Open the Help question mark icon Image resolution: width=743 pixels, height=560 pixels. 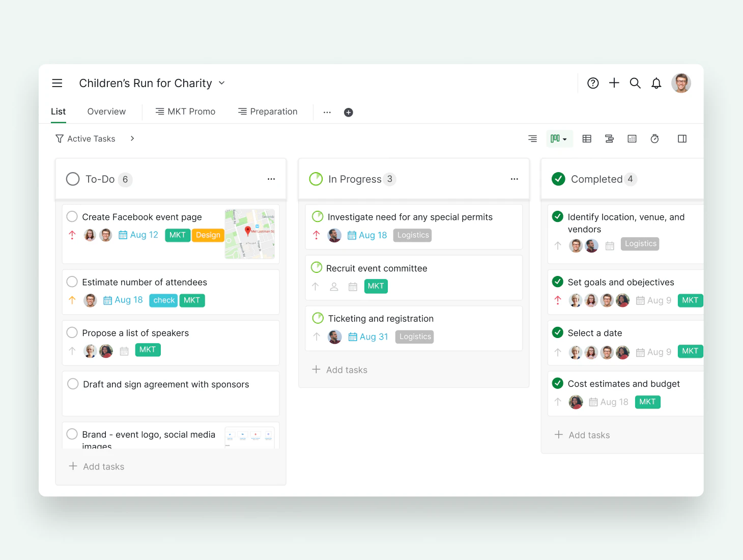[x=593, y=82]
